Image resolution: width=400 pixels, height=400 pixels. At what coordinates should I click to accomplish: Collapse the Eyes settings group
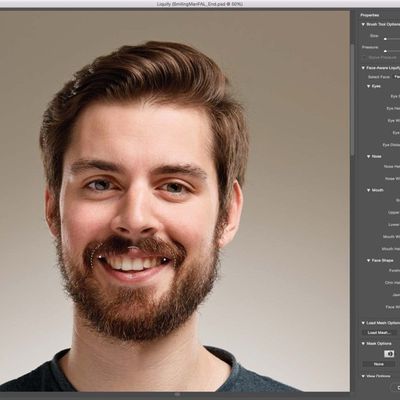369,86
